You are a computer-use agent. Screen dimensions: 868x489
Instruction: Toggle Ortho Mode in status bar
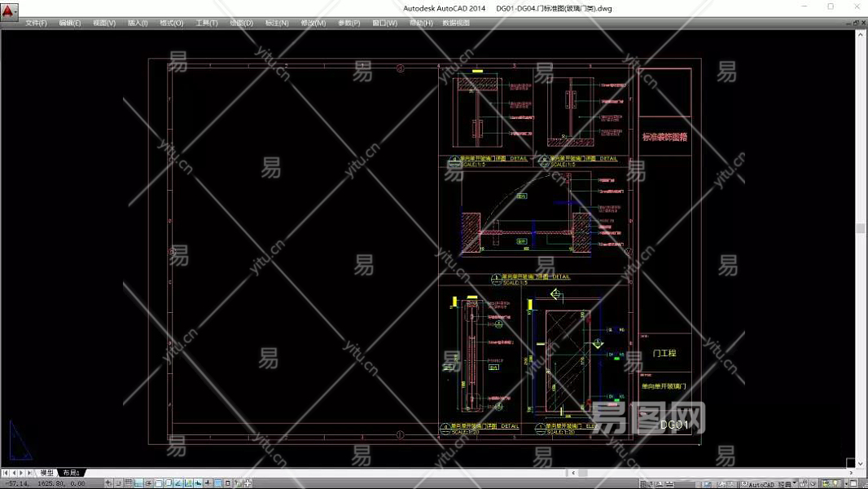(x=138, y=483)
